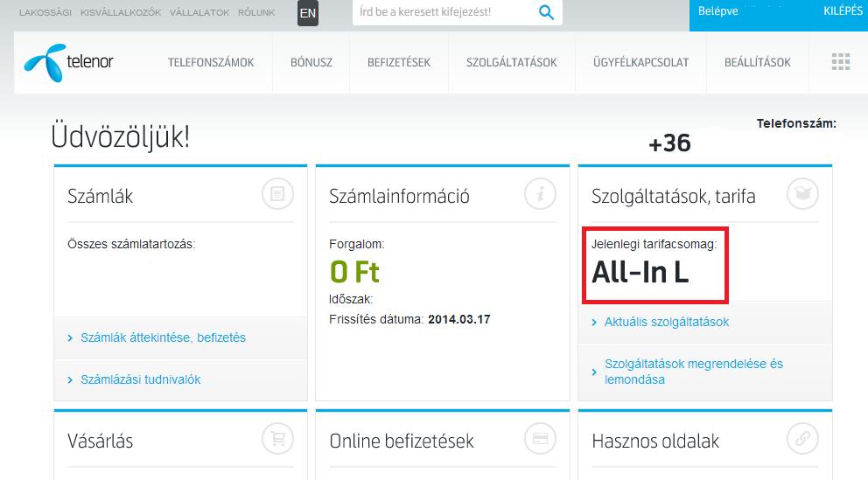Click the Számlainformáció card heading
This screenshot has width=868, height=480.
click(x=399, y=197)
